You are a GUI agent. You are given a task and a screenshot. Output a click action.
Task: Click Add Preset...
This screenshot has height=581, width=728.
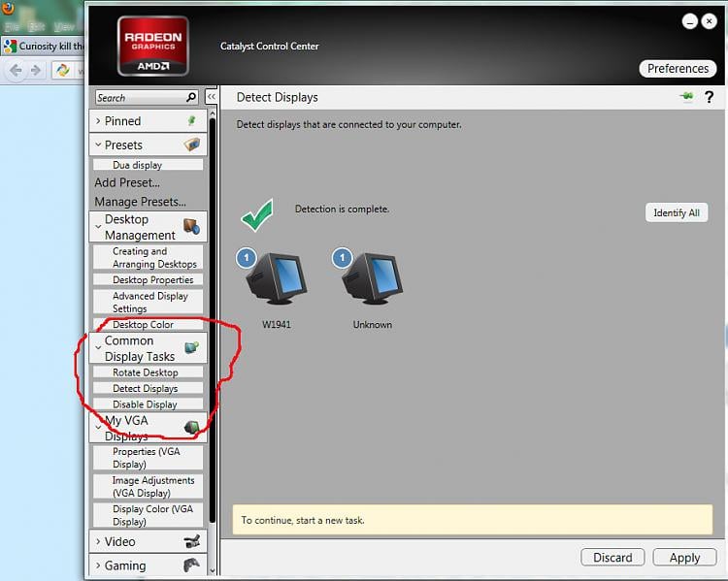click(127, 183)
